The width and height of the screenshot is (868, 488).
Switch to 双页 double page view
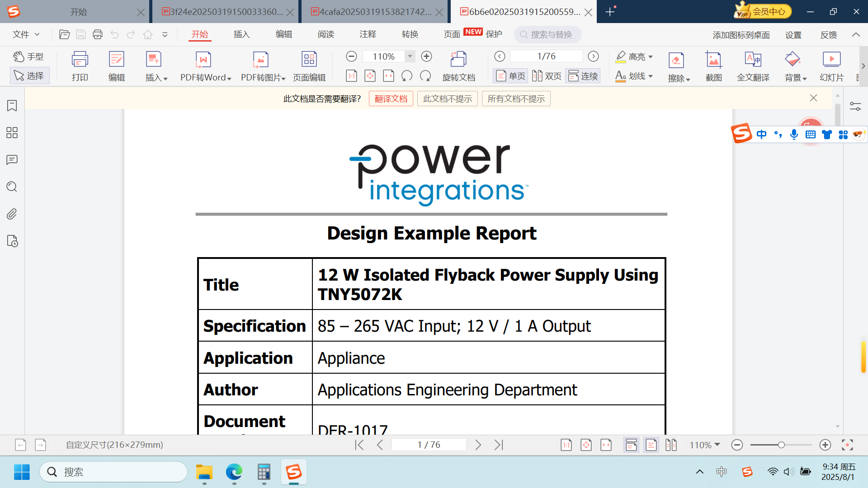[x=547, y=76]
